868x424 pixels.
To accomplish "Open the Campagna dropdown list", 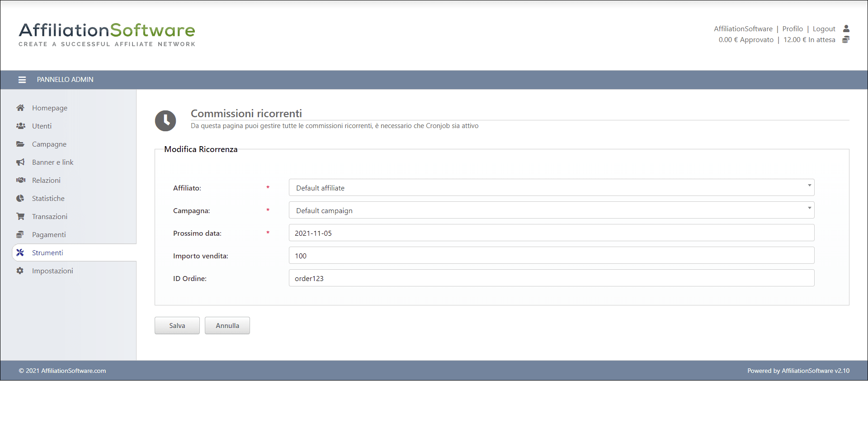I will tap(551, 210).
